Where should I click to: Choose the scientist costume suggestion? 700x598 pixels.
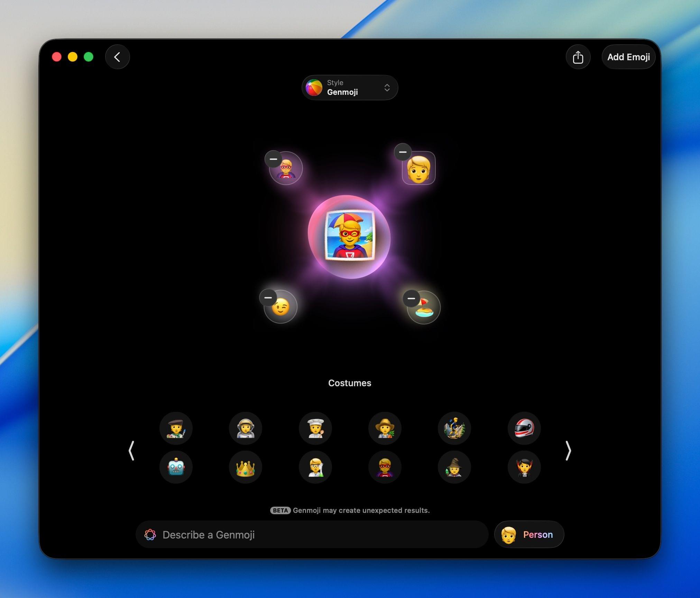pyautogui.click(x=315, y=467)
